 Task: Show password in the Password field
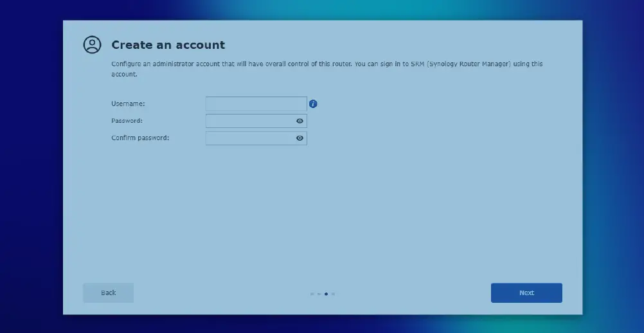pyautogui.click(x=300, y=121)
